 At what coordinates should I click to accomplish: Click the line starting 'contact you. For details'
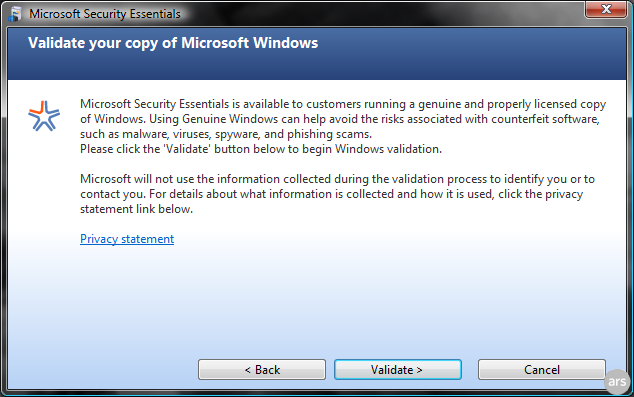(x=332, y=194)
